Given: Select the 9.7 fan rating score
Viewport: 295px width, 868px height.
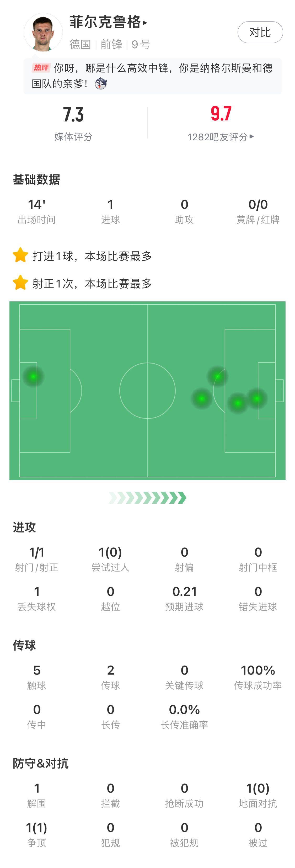Looking at the screenshot, I should point(221,114).
